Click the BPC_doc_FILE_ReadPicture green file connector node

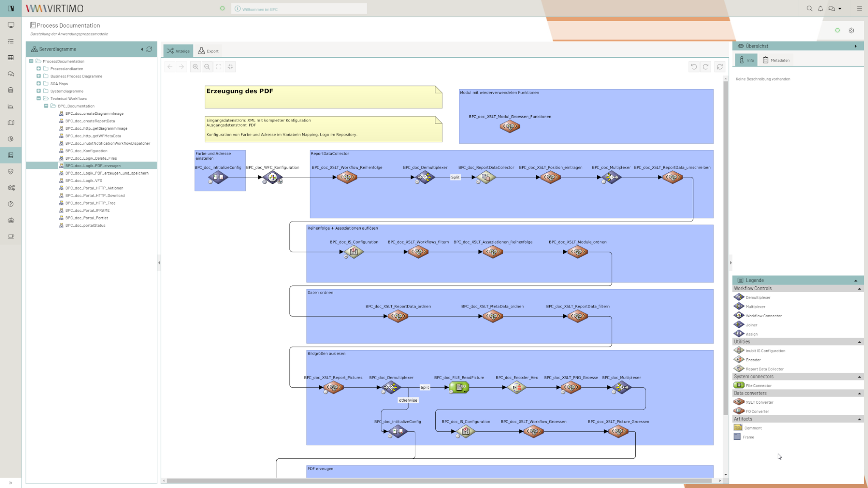[459, 387]
